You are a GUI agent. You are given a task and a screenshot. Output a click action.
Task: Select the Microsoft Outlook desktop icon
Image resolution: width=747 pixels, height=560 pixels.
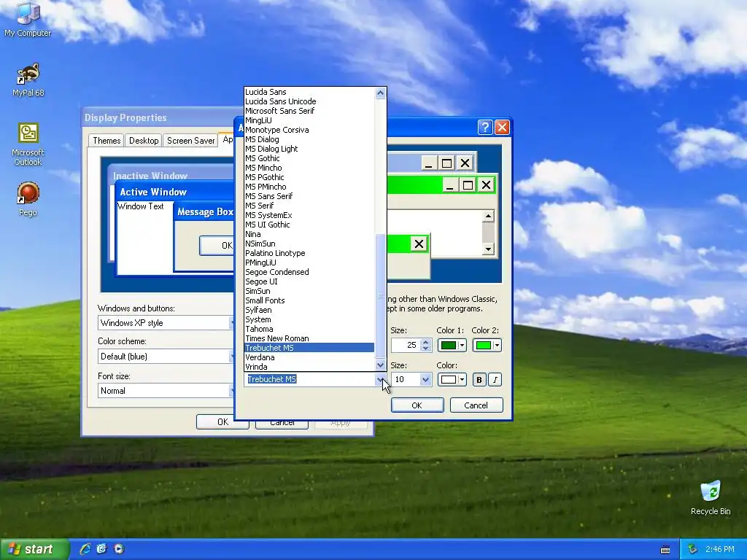(x=28, y=144)
